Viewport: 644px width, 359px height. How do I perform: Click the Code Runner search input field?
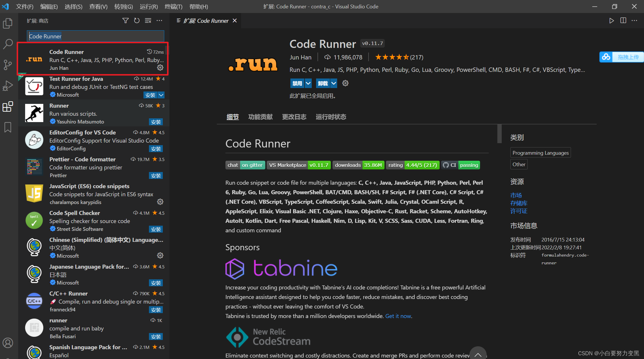click(96, 36)
